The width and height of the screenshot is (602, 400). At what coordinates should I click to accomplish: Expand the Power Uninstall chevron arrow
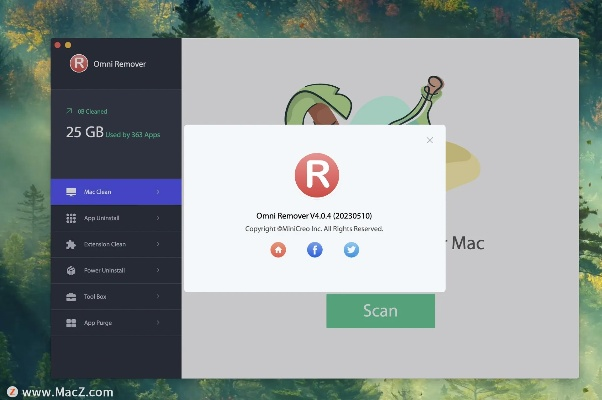point(158,270)
